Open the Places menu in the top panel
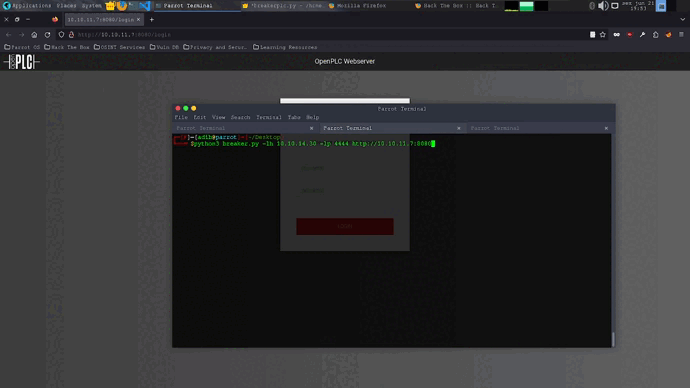690x388 pixels. pyautogui.click(x=66, y=6)
